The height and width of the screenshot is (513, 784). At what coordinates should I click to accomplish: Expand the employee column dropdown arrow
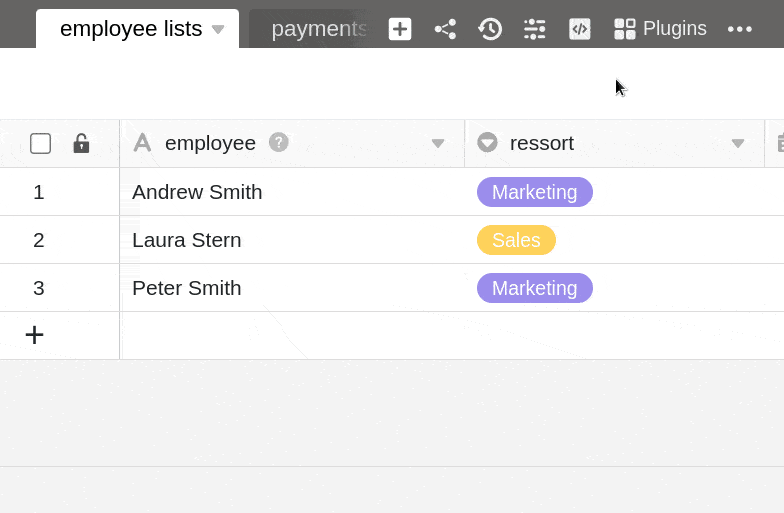point(437,143)
